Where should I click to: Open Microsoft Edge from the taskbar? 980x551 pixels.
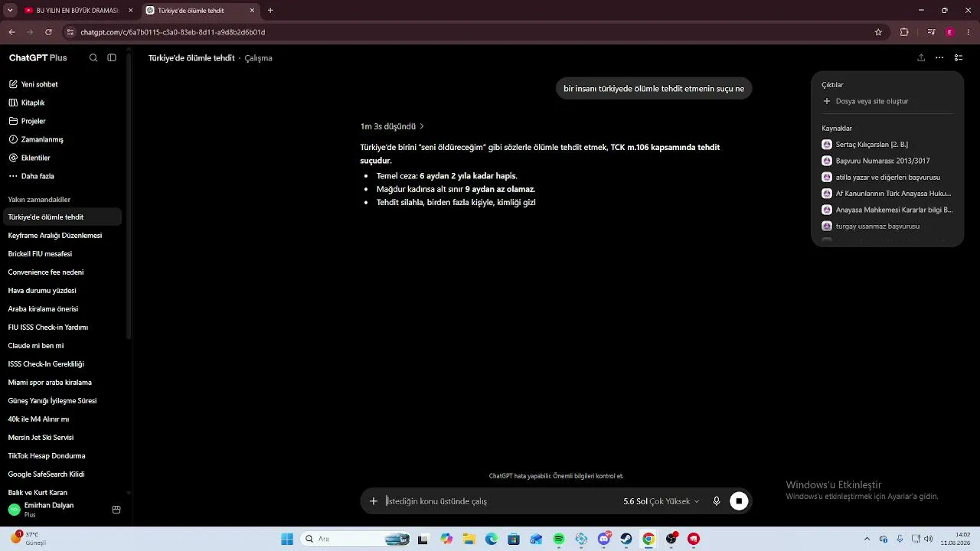click(x=492, y=539)
